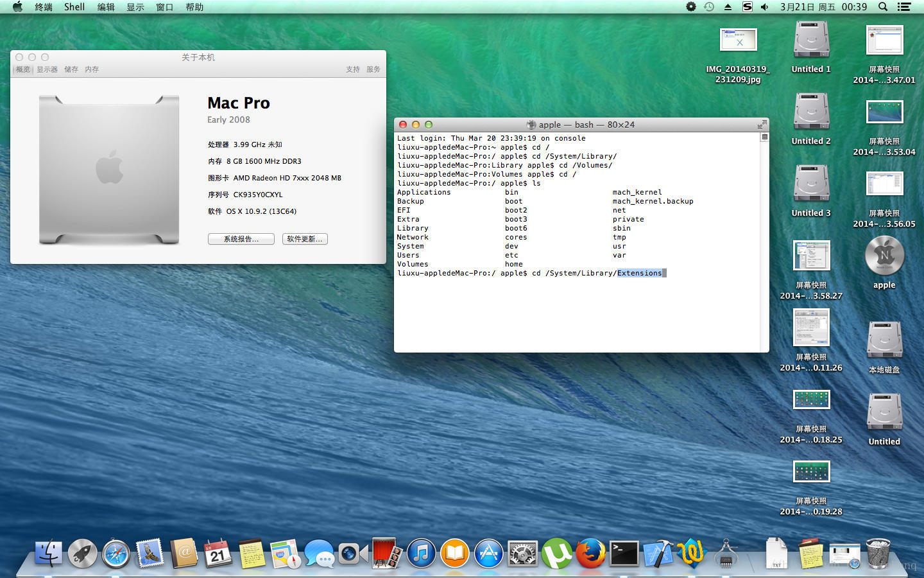Click the OS X 10.9.2 (13C64) version text
Screen dimensions: 924x578
tap(261, 211)
